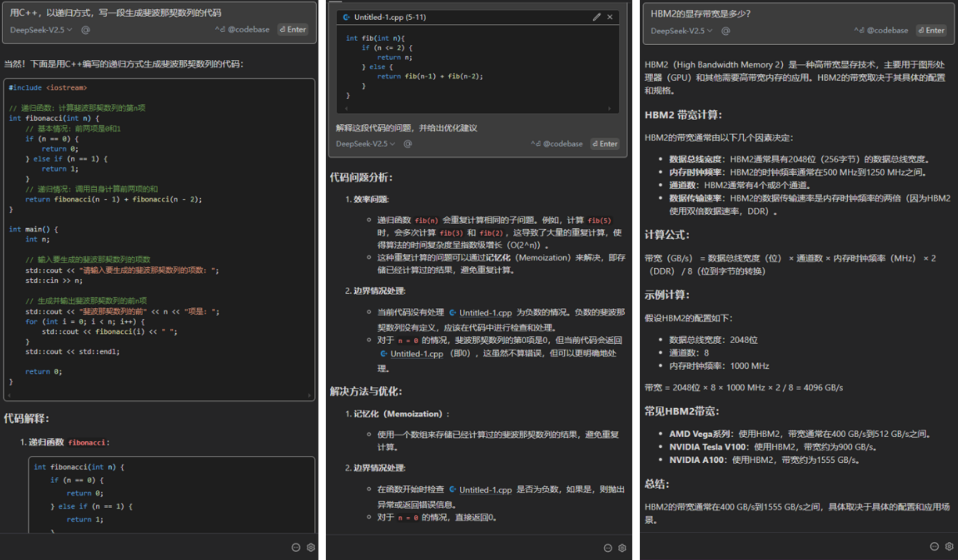Image resolution: width=958 pixels, height=560 pixels.
Task: Open the model dropdown in the HBM2 chat panel
Action: coord(681,31)
